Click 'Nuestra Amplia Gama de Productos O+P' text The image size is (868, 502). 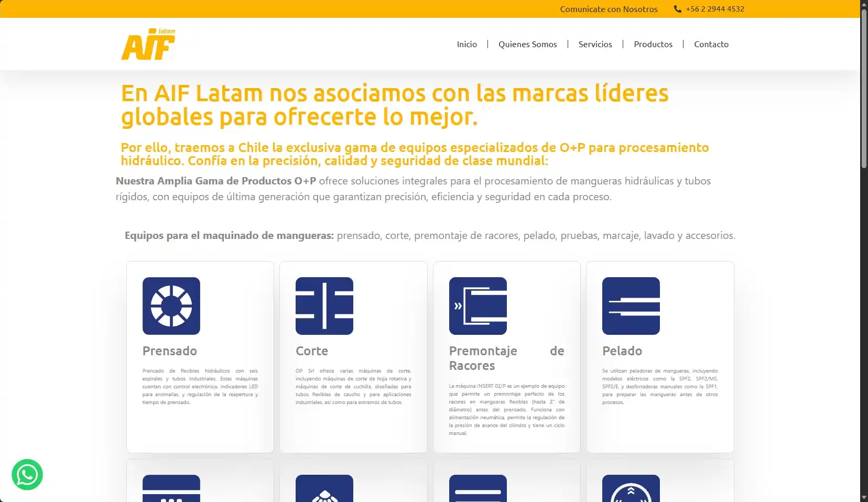pos(216,181)
